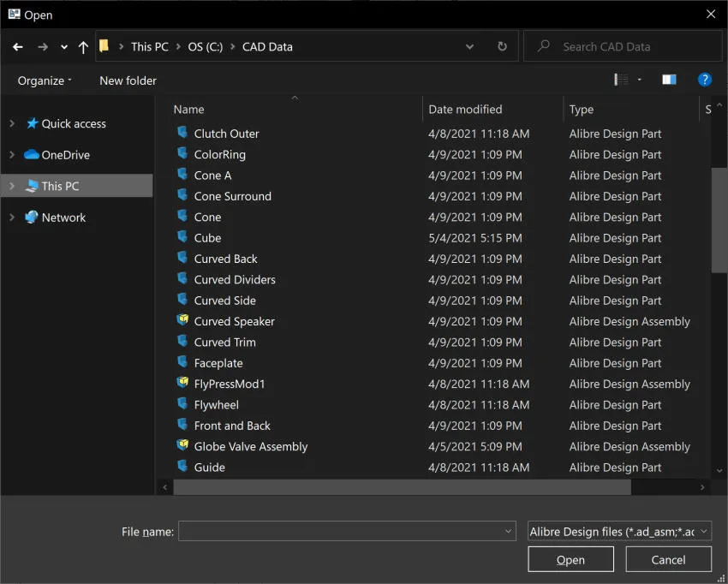The height and width of the screenshot is (584, 728).
Task: Click the File name input field
Action: (347, 531)
